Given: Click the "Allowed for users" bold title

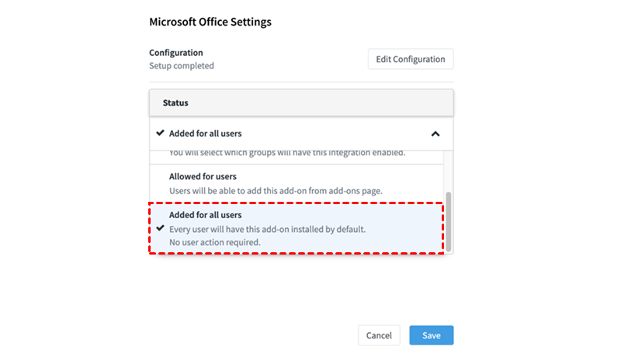Looking at the screenshot, I should point(203,177).
